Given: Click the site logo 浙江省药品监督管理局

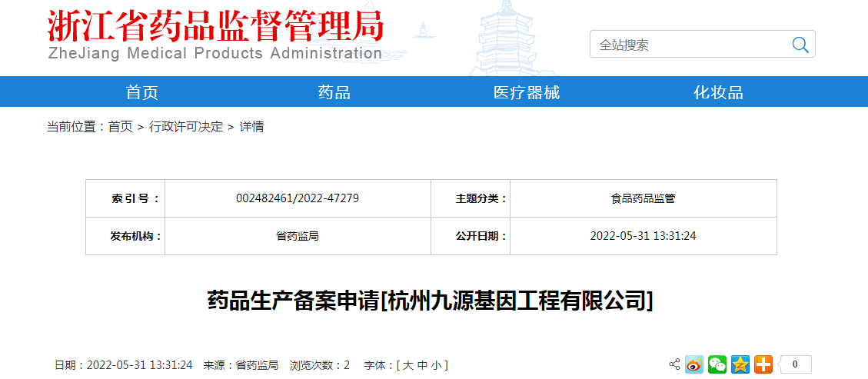Looking at the screenshot, I should (215, 27).
